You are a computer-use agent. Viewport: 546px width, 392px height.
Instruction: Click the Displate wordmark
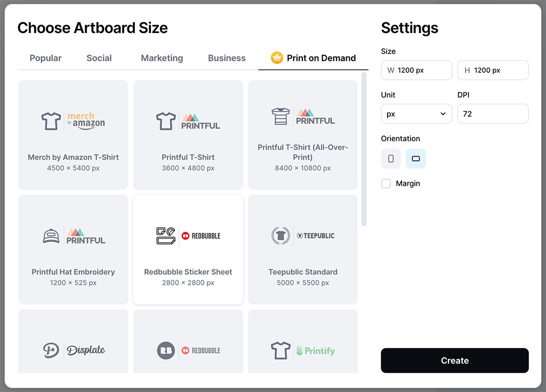[86, 350]
